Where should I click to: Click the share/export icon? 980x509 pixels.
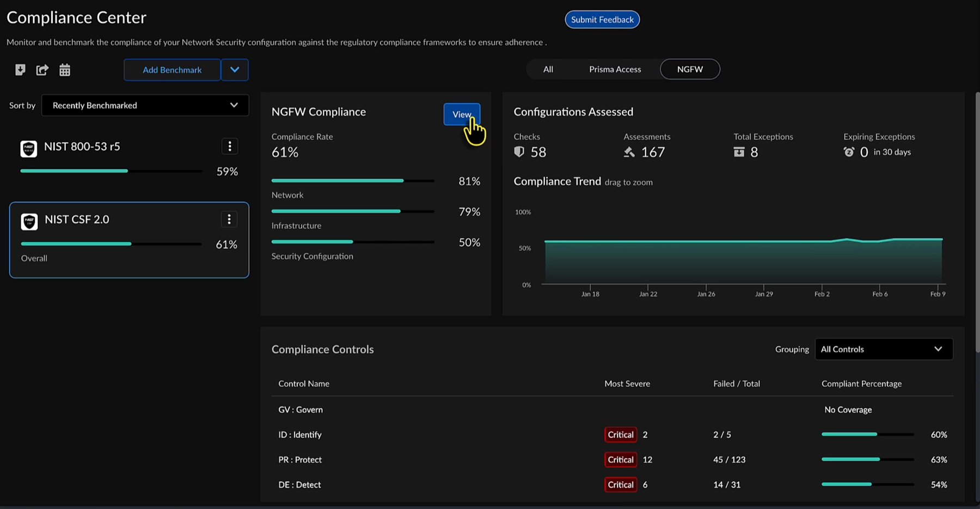[x=42, y=70]
